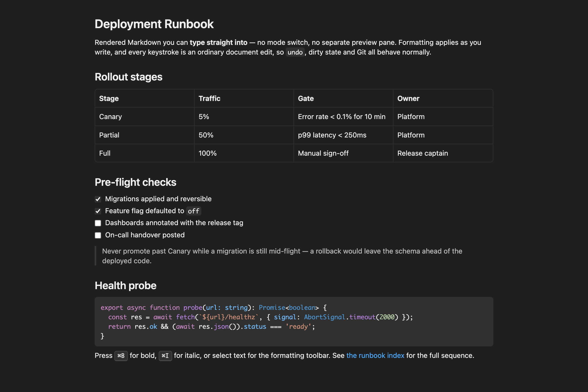Place cursor in 'Rollout stages' heading
588x392 pixels.
click(129, 77)
